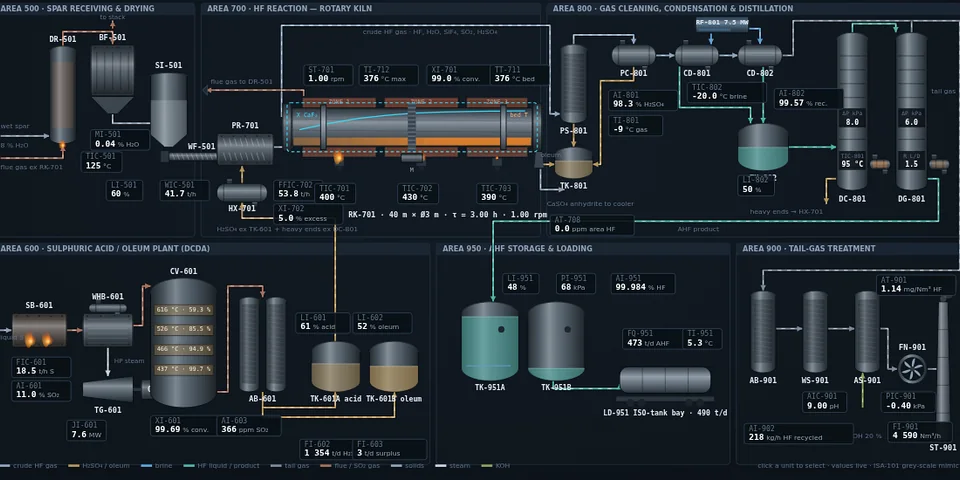Screen dimensions: 960x480
Task: Click the FN-901 fan
Action: click(912, 369)
